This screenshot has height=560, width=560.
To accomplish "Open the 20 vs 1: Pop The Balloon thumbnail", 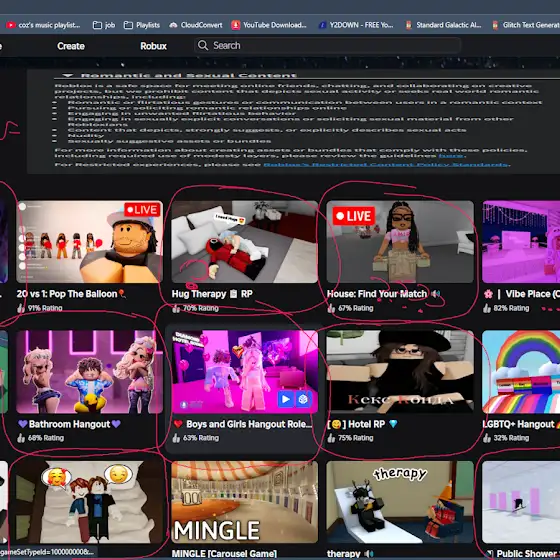I will point(89,242).
